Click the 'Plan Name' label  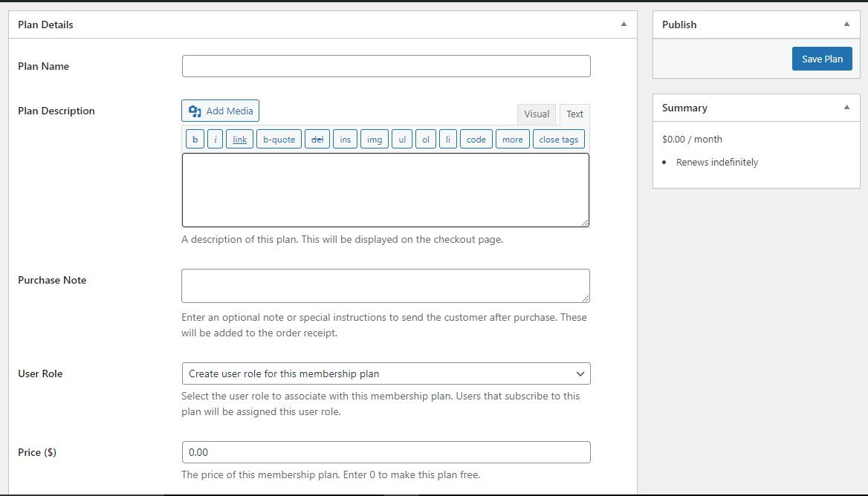tap(43, 66)
